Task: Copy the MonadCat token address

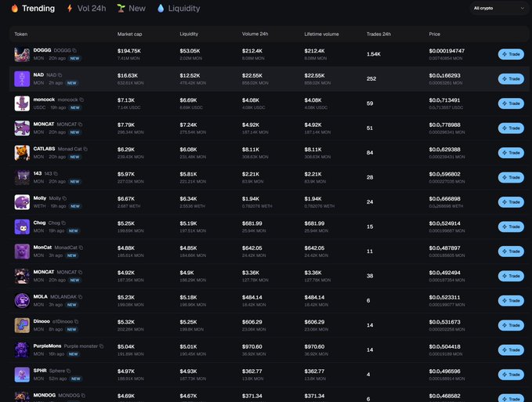Action: [x=81, y=248]
